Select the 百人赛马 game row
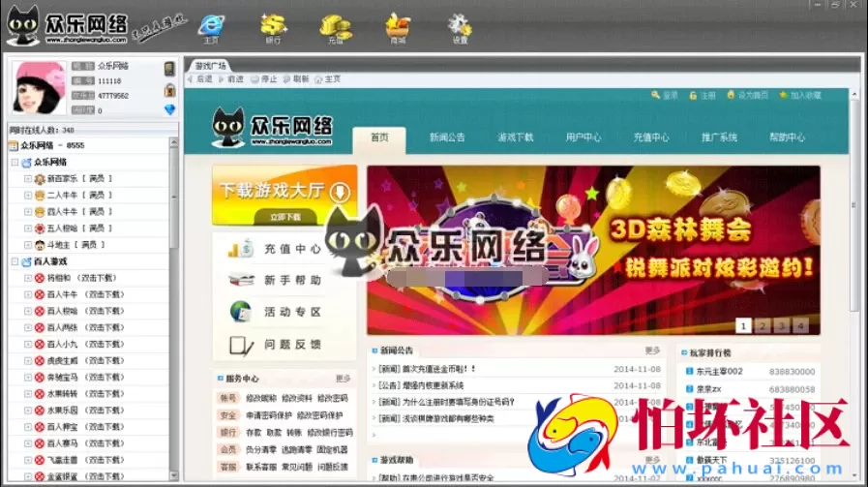 [x=89, y=443]
